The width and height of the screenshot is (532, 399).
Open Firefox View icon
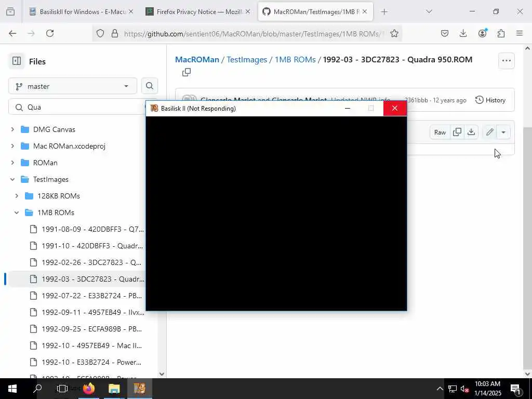point(10,11)
